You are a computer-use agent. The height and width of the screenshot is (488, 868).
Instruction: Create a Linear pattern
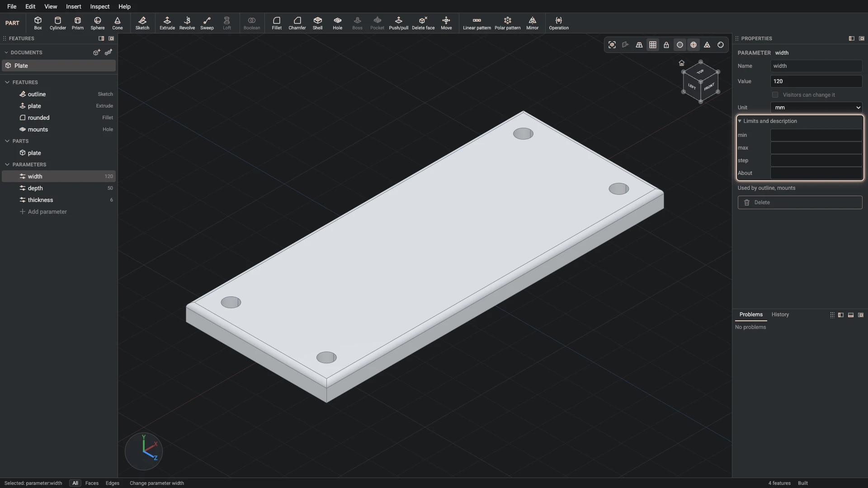point(477,23)
